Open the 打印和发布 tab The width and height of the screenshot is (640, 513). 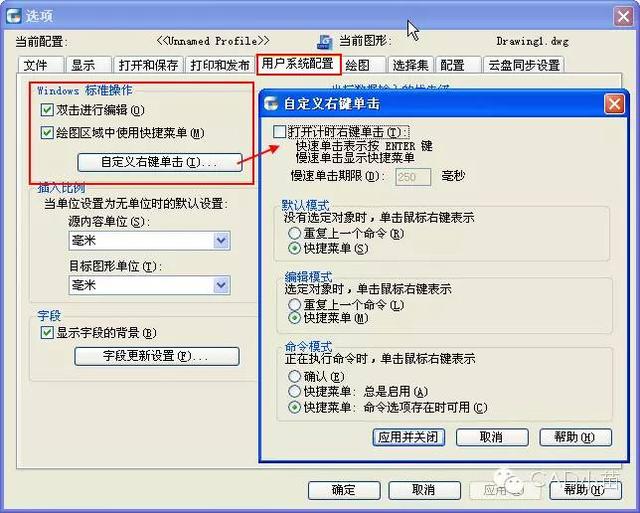[x=220, y=65]
